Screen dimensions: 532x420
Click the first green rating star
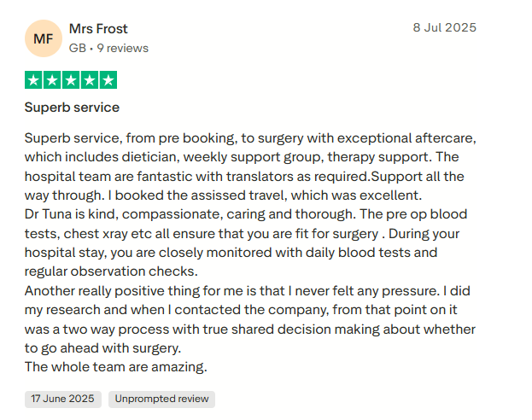tap(33, 80)
